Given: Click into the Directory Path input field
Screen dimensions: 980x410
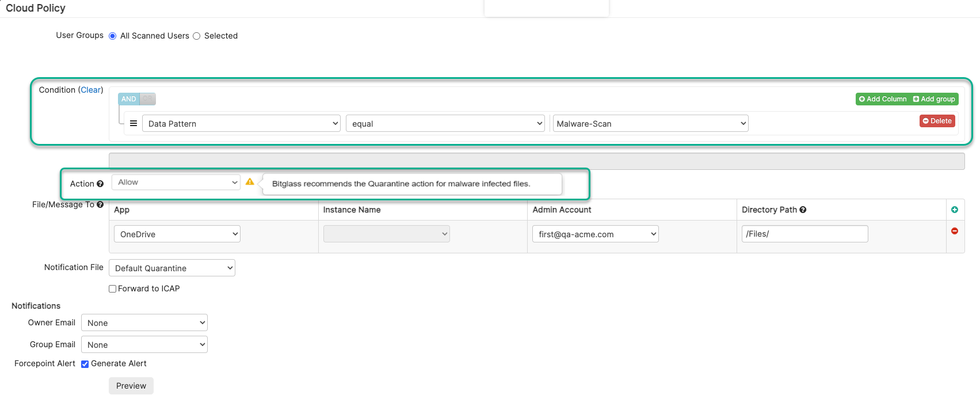Looking at the screenshot, I should pyautogui.click(x=804, y=234).
